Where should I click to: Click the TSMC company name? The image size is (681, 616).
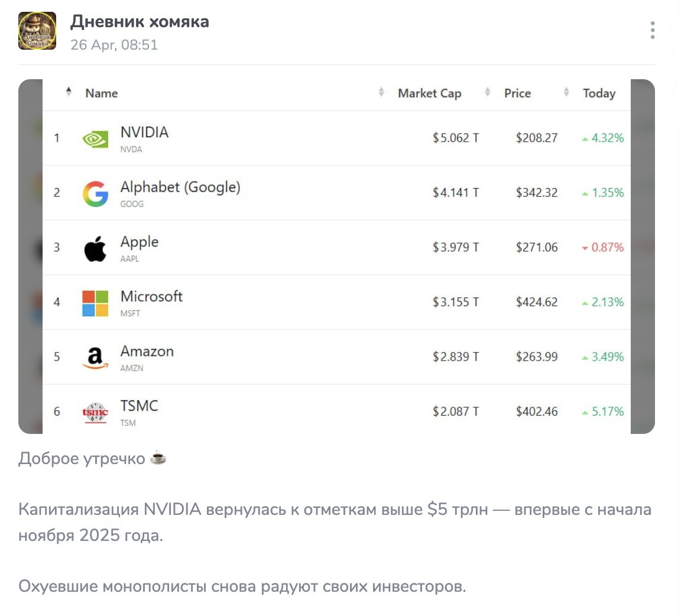point(140,406)
